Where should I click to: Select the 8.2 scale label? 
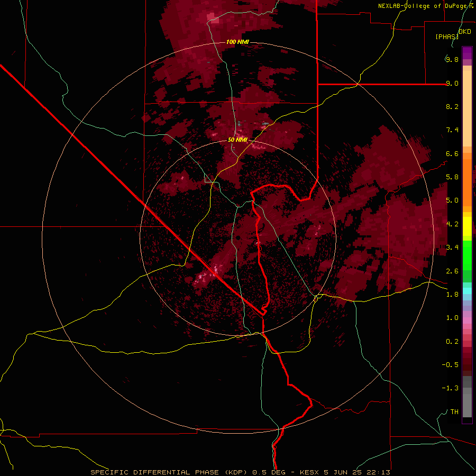coord(452,106)
